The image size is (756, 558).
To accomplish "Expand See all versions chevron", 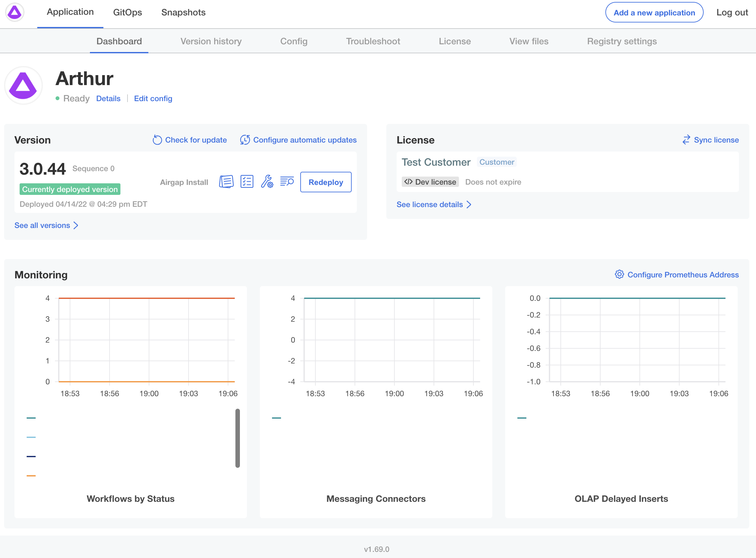I will 76,225.
